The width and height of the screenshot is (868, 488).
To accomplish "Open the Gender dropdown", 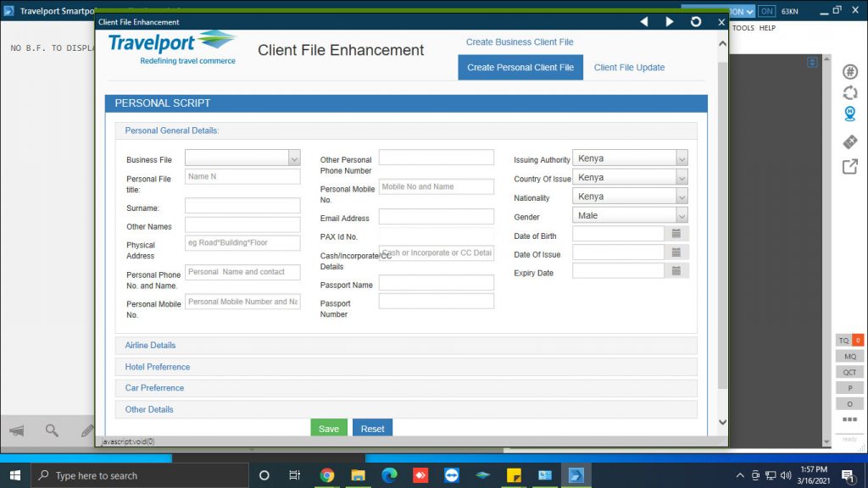I will pos(630,215).
